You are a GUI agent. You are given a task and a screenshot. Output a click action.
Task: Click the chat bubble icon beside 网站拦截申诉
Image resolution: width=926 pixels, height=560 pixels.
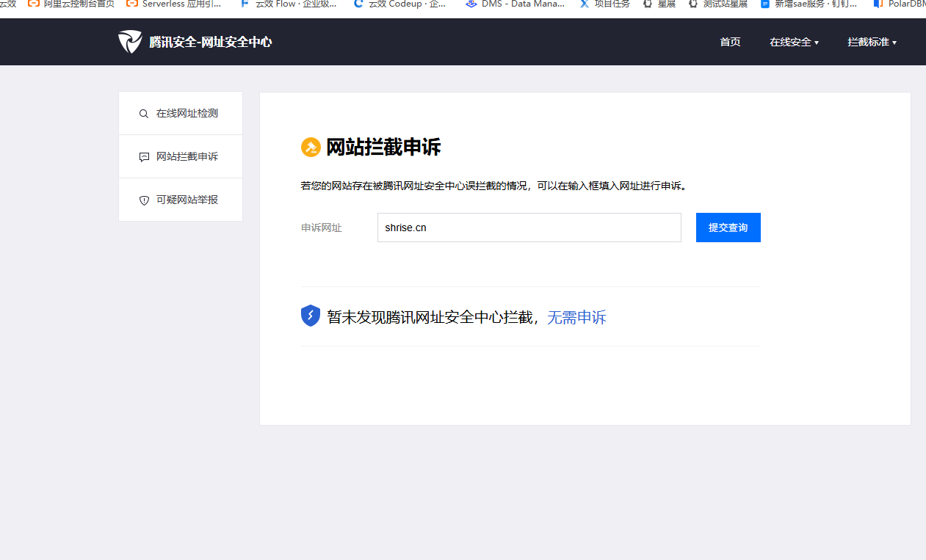tap(144, 157)
